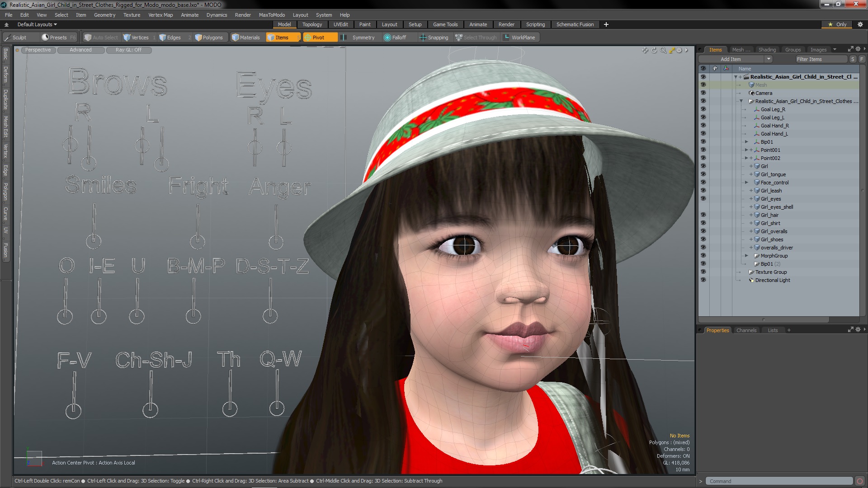The width and height of the screenshot is (868, 488).
Task: Toggle visibility of Directional Light
Action: 703,280
